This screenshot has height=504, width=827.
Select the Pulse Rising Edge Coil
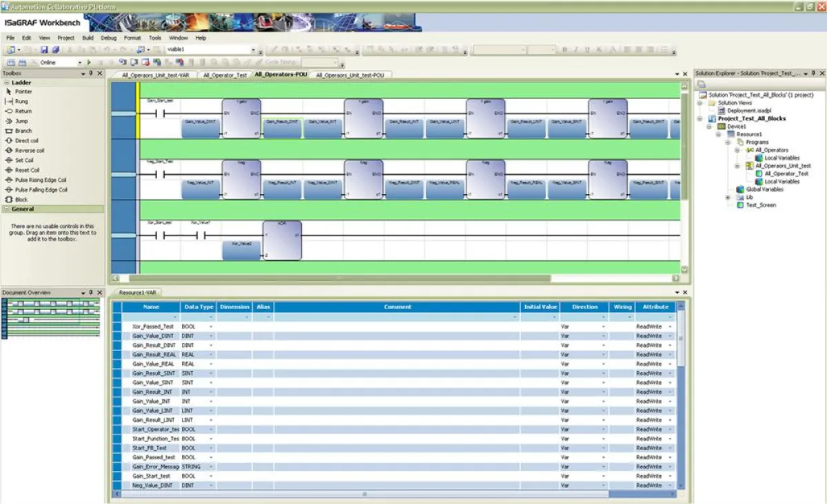click(x=41, y=180)
